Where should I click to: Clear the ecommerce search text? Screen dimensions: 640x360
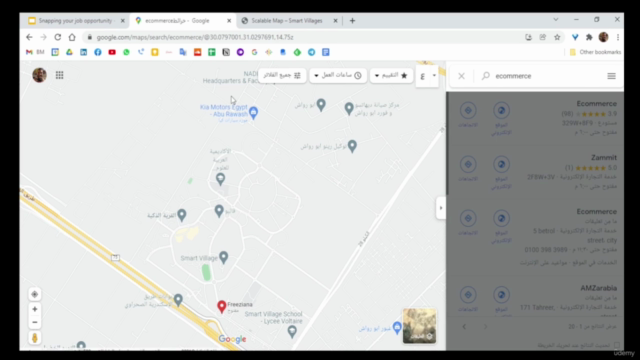point(461,76)
